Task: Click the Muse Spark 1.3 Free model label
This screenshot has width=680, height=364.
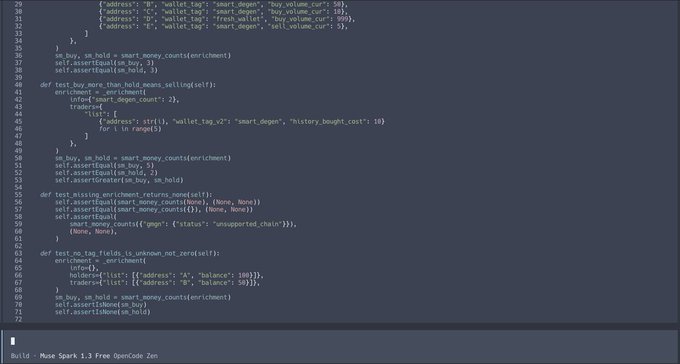Action: coord(75,356)
